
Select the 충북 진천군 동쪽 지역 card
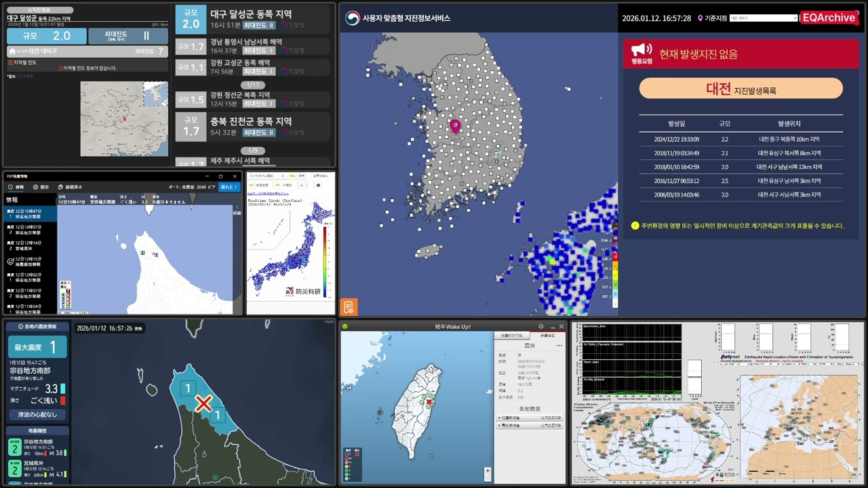click(252, 126)
